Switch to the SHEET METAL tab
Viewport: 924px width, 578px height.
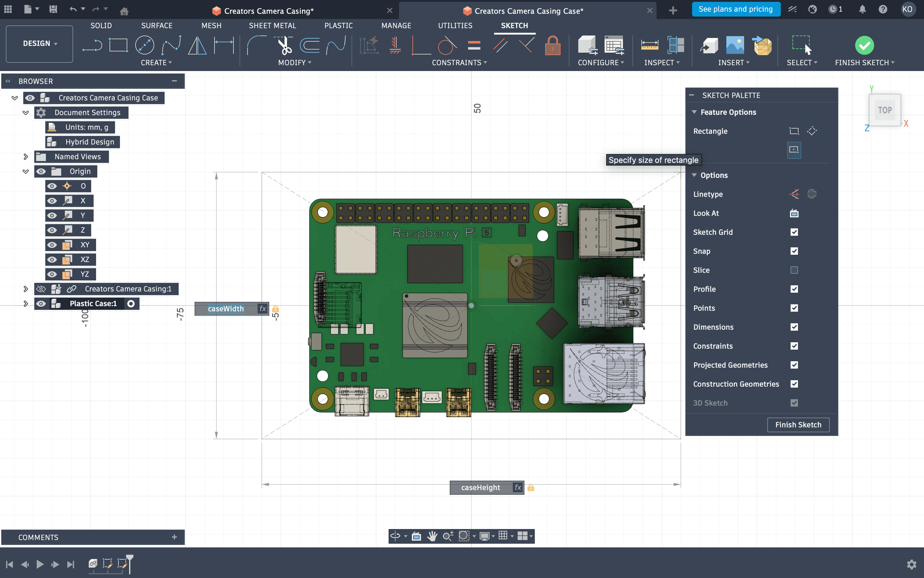pos(272,26)
